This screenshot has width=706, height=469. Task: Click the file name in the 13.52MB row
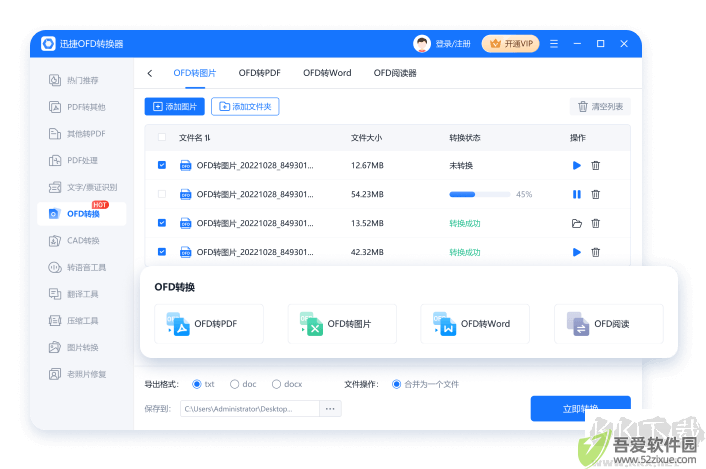[255, 223]
